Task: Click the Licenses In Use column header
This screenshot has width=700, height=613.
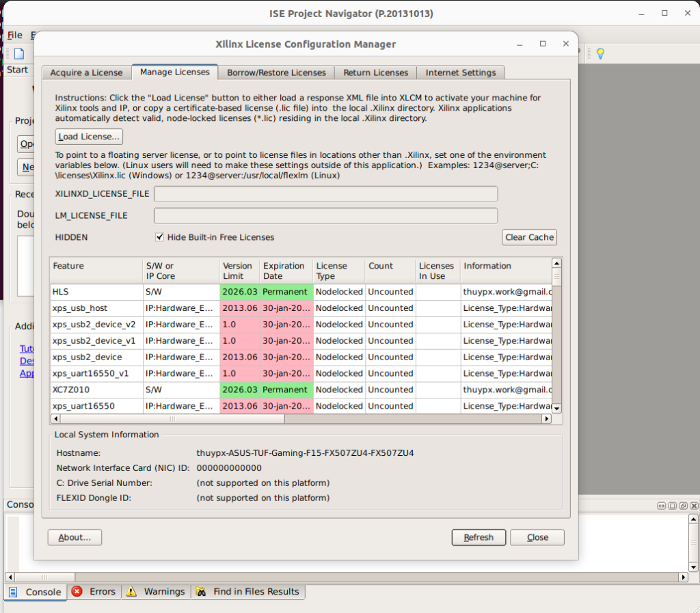Action: point(439,271)
